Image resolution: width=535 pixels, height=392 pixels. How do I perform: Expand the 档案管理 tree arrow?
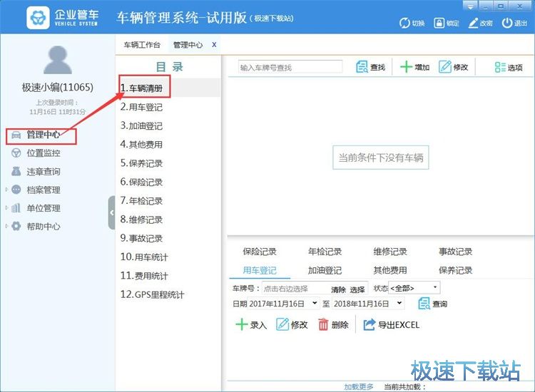pos(6,190)
